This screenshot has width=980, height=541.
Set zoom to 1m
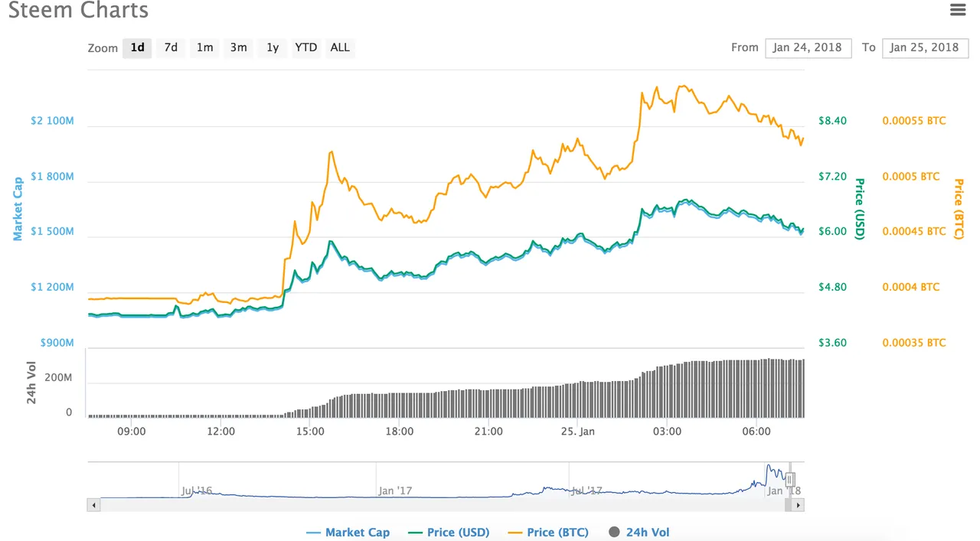(x=204, y=47)
